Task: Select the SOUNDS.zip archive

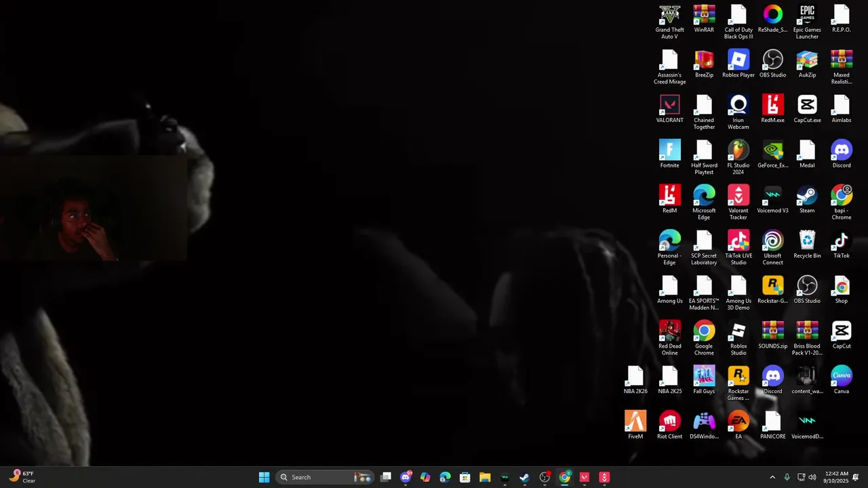Action: pos(772,336)
